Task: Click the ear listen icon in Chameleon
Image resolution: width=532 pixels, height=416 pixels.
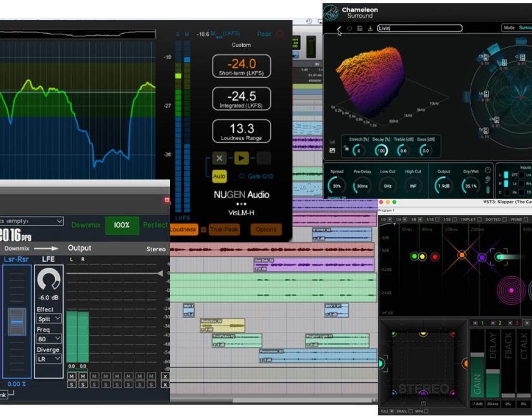Action: pos(488,180)
